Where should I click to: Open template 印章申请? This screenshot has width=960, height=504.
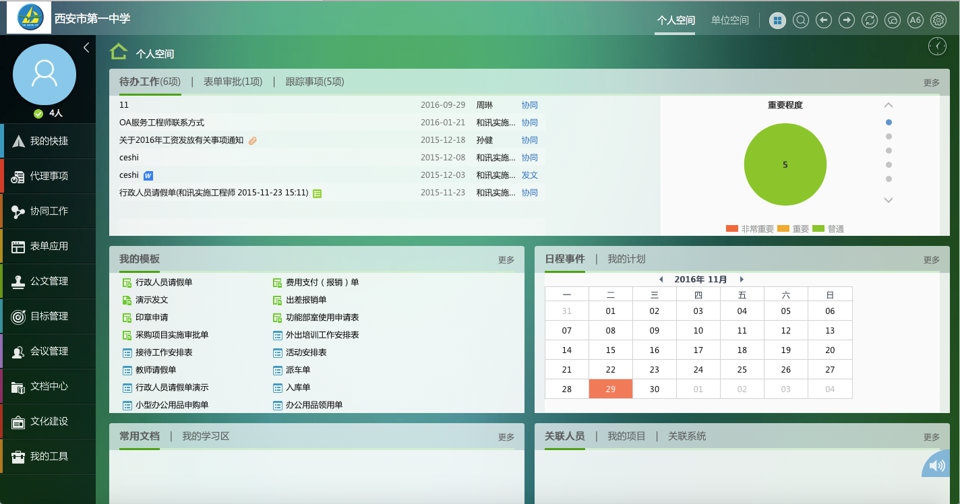click(x=151, y=317)
